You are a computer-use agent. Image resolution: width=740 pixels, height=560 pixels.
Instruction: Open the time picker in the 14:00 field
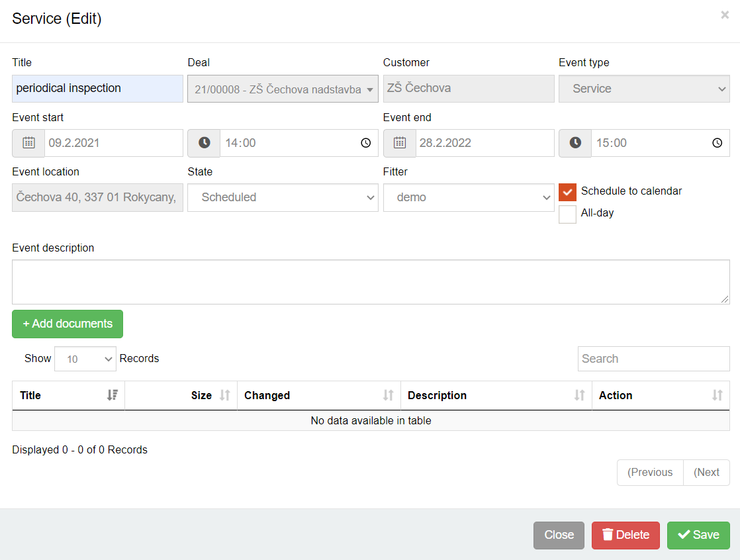coord(366,143)
